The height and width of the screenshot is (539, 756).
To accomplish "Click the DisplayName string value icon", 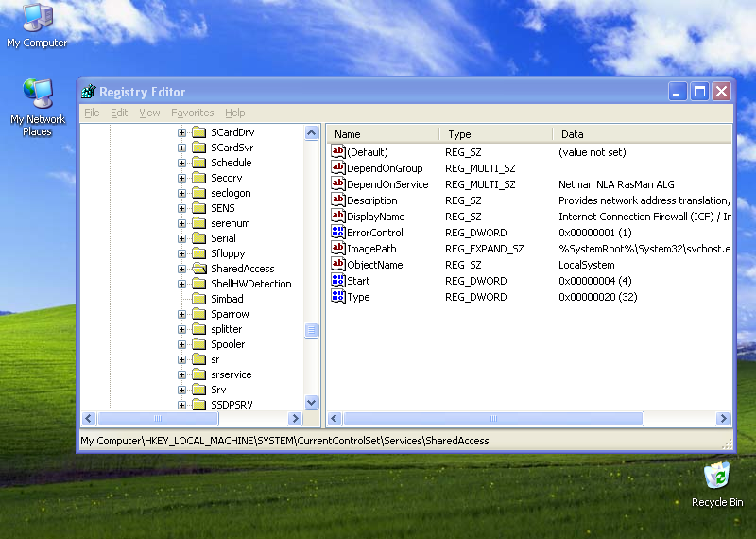I will tap(338, 216).
